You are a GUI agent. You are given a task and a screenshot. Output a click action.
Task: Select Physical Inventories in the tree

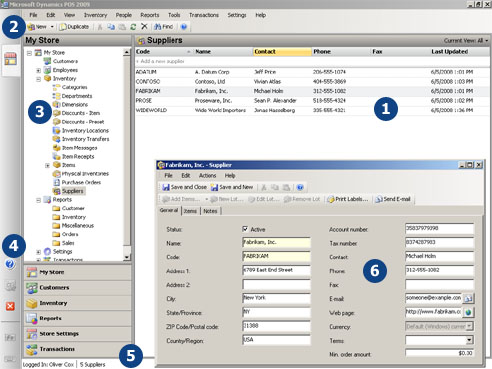85,174
